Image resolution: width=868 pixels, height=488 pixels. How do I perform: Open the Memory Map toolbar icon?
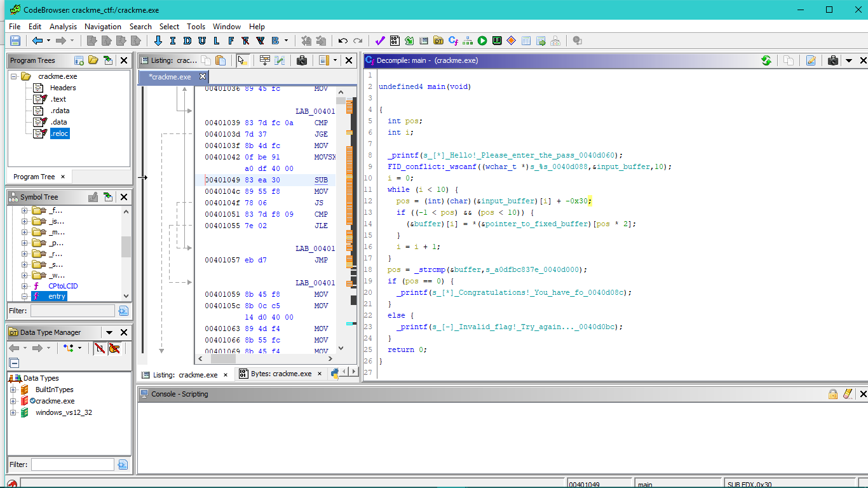coord(497,40)
